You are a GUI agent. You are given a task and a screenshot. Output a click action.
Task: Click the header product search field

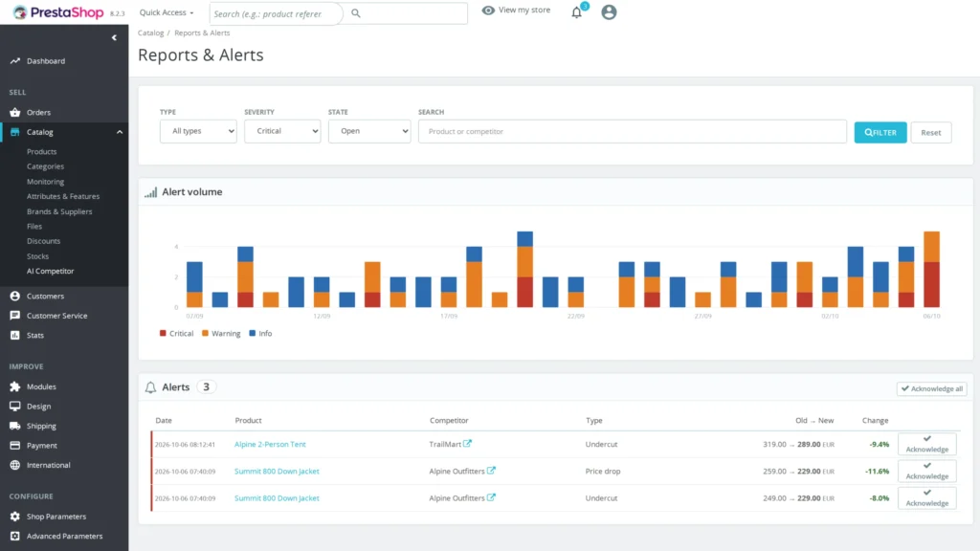click(277, 13)
